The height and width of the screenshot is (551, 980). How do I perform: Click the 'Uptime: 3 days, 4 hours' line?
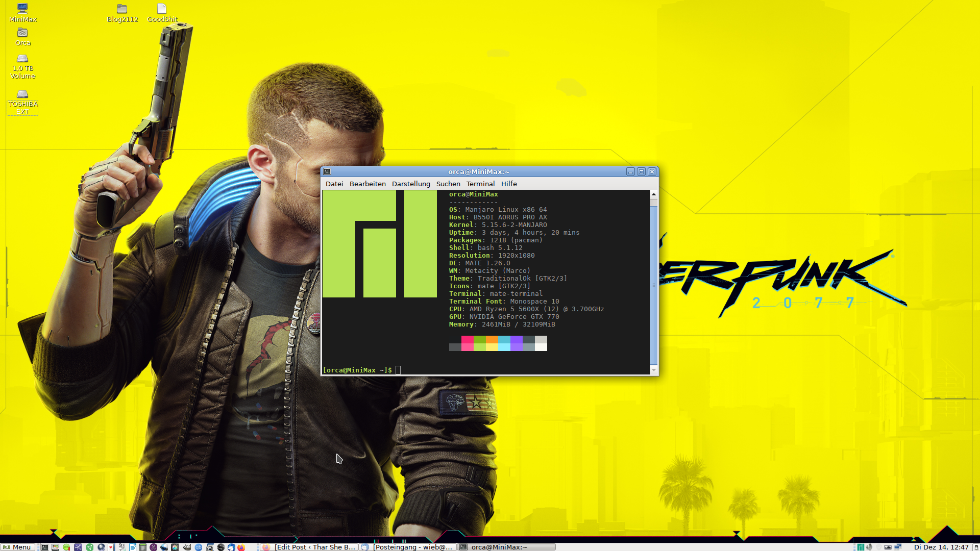point(514,233)
